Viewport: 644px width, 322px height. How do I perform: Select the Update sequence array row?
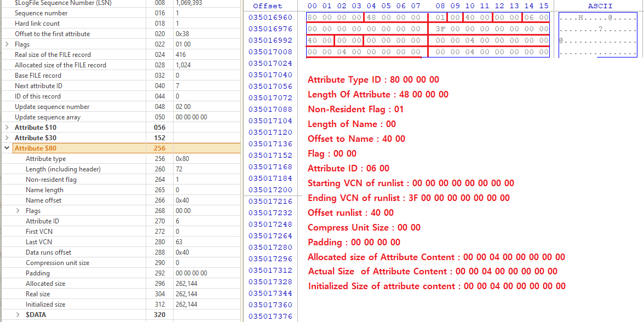pos(48,117)
